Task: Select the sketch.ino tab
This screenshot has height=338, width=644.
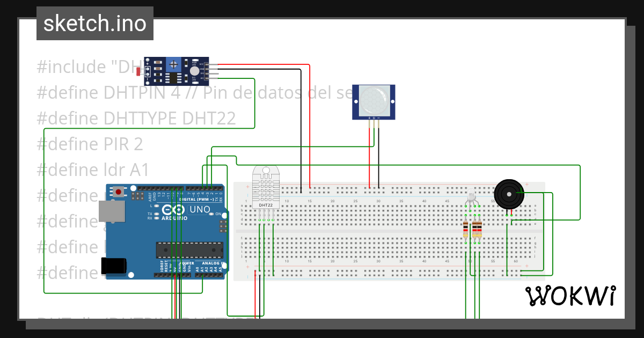Action: (x=94, y=23)
